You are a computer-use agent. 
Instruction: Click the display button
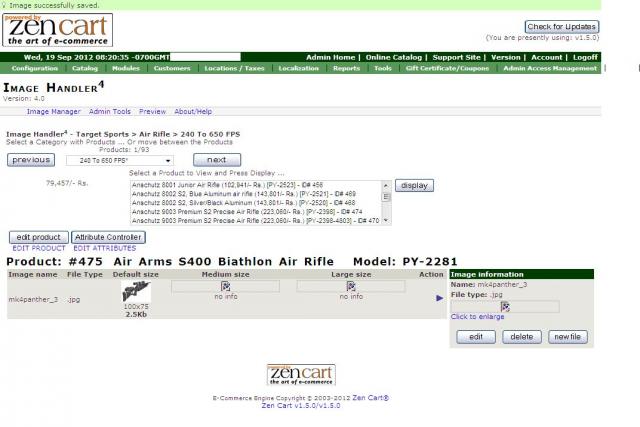(414, 185)
